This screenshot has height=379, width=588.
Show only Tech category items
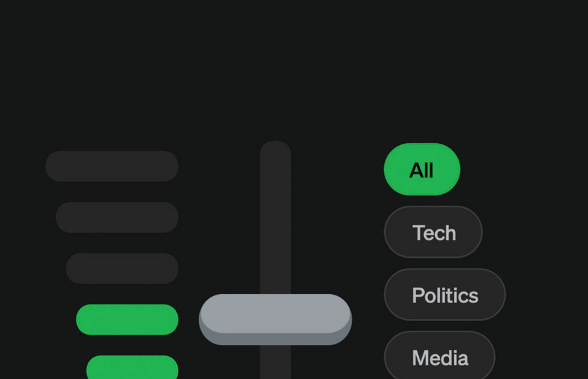point(433,233)
